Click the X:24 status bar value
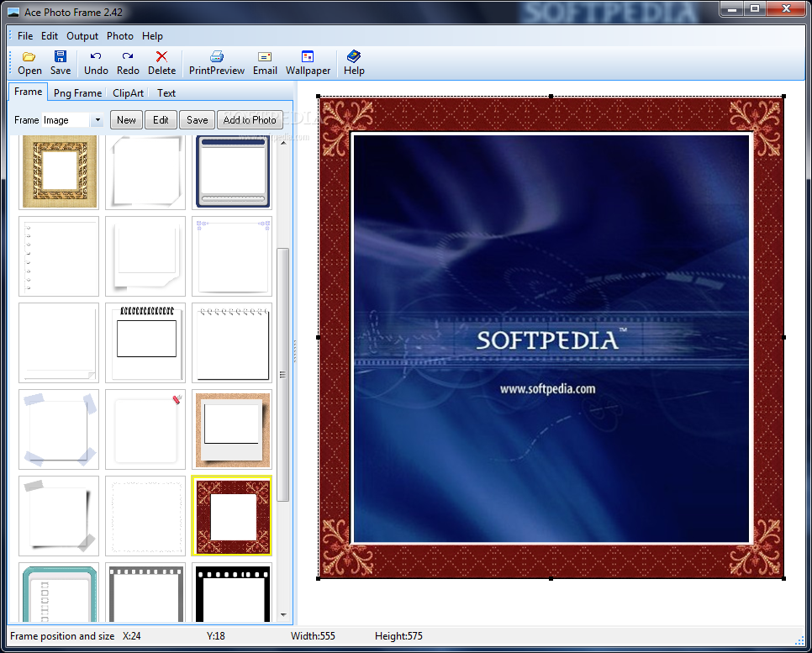 click(x=131, y=636)
